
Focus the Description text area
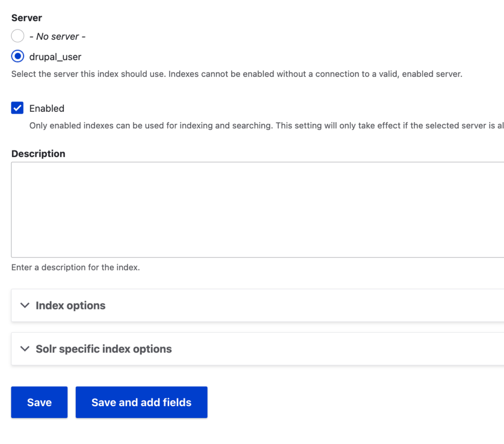pyautogui.click(x=257, y=210)
